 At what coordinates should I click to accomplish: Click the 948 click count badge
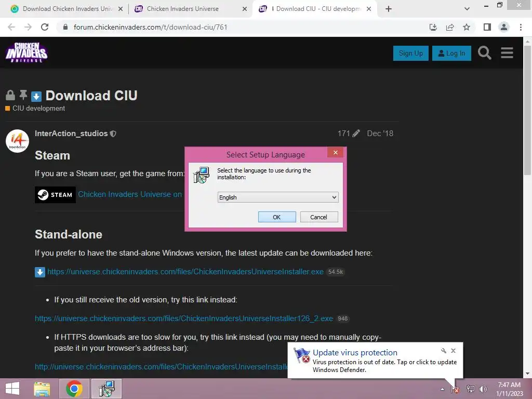(343, 318)
